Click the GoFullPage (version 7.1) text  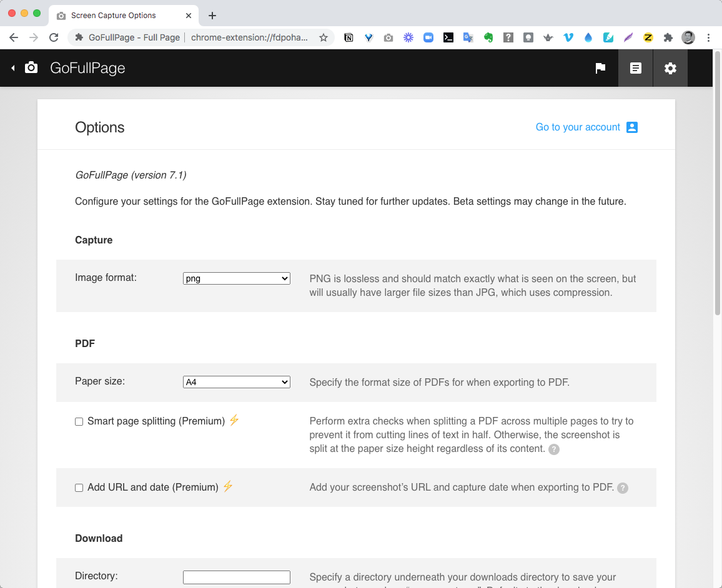tap(131, 175)
